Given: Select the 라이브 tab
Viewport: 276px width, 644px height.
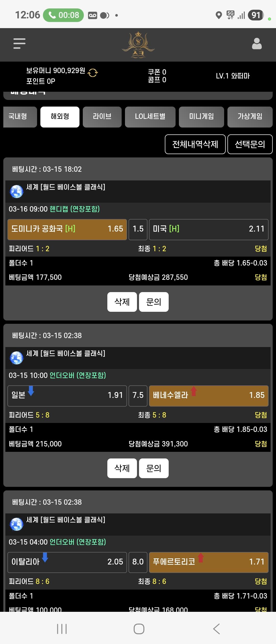Looking at the screenshot, I should point(102,117).
